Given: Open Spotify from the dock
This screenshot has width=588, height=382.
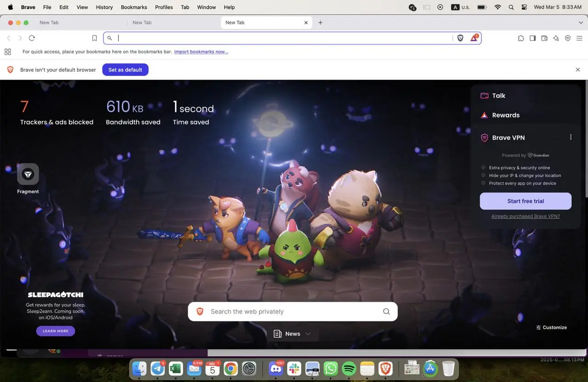Looking at the screenshot, I should pos(349,368).
